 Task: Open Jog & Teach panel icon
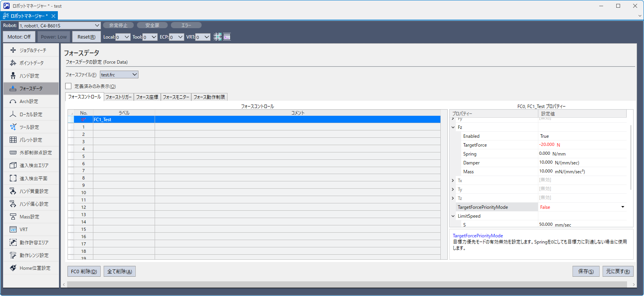click(13, 50)
